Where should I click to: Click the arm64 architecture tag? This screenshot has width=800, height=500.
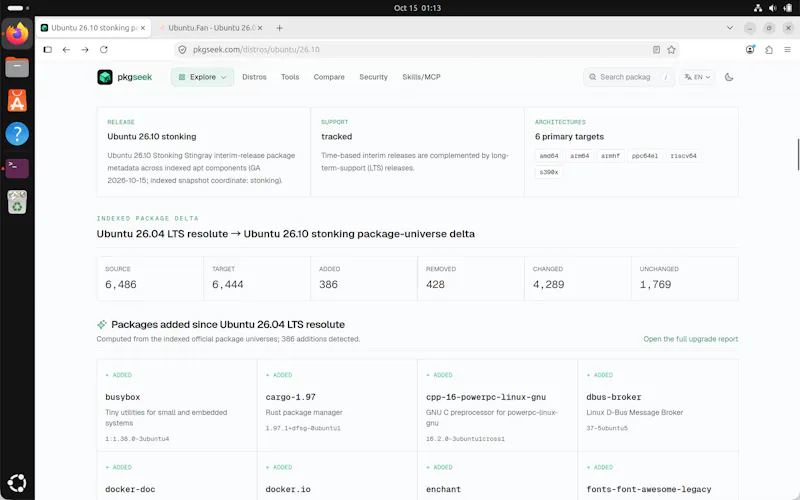[580, 156]
